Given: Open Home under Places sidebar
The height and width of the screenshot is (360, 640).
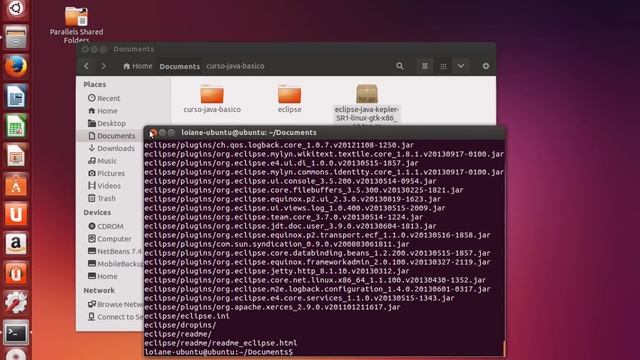Looking at the screenshot, I should pos(102,111).
